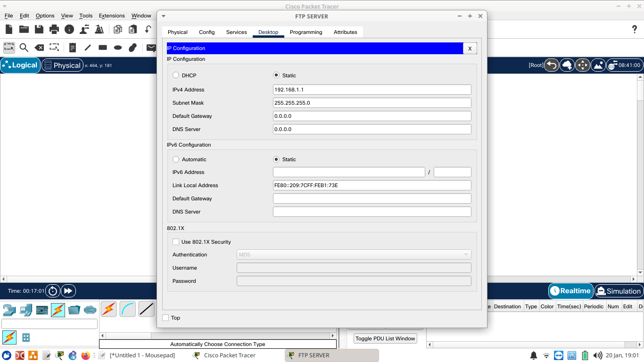Open the Authentication MD5 dropdown
Screen dimensions: 644x362
click(x=354, y=255)
